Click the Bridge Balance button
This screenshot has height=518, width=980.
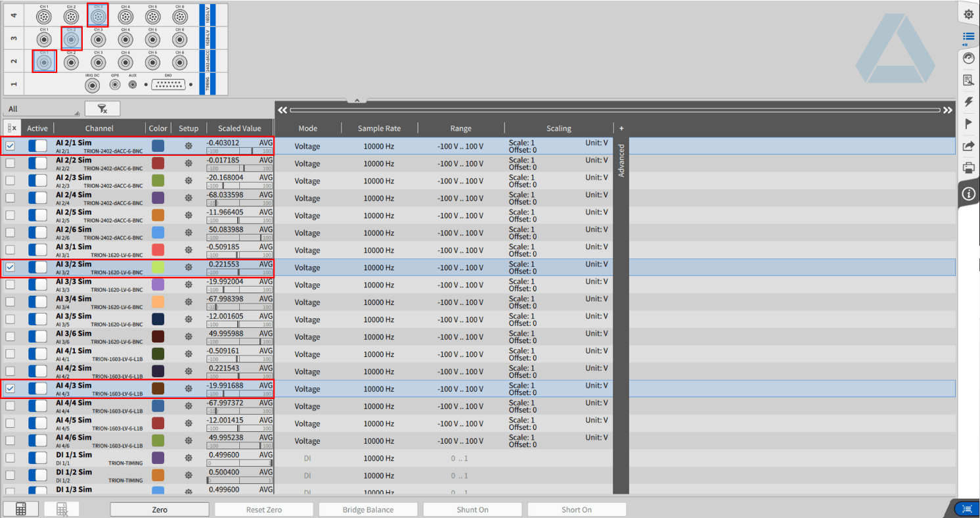[x=368, y=509]
